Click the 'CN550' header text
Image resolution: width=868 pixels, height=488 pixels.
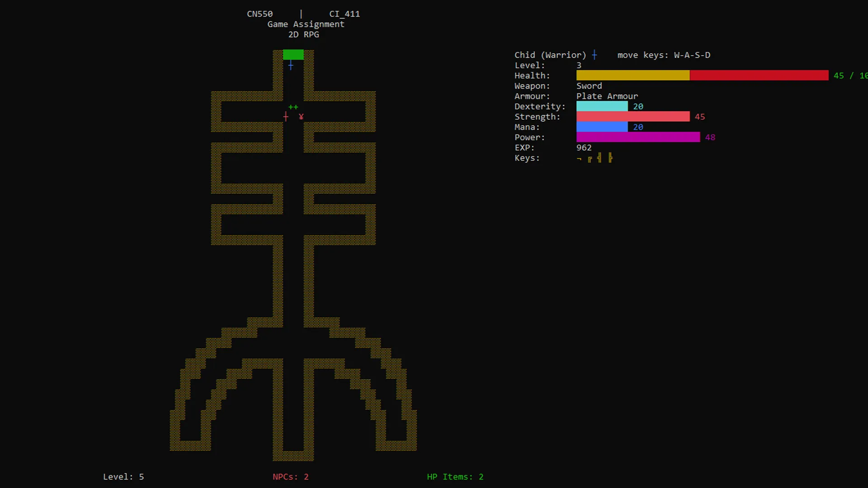click(x=260, y=14)
